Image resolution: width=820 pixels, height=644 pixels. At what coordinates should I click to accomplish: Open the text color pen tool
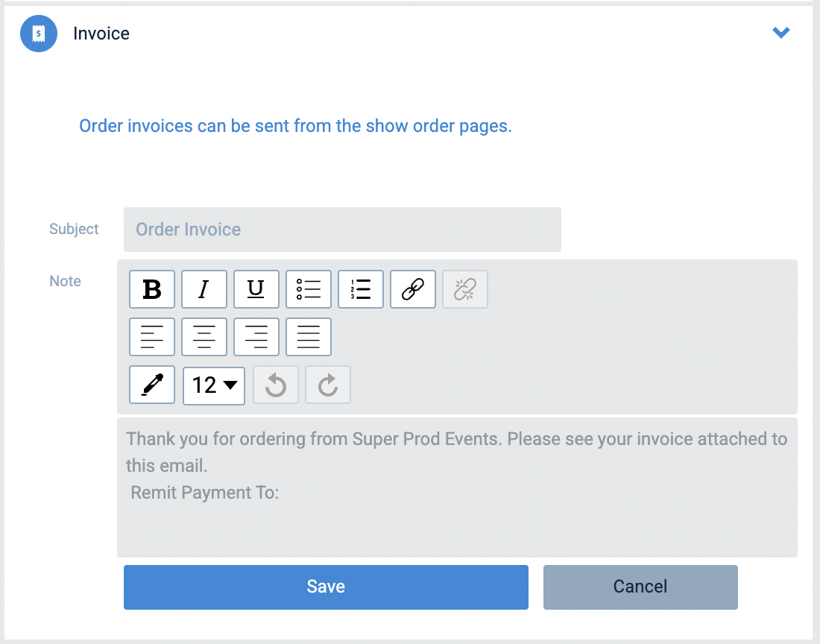coord(152,385)
